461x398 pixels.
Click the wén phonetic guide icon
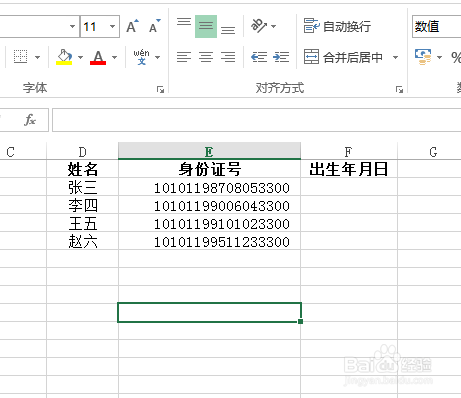(141, 57)
